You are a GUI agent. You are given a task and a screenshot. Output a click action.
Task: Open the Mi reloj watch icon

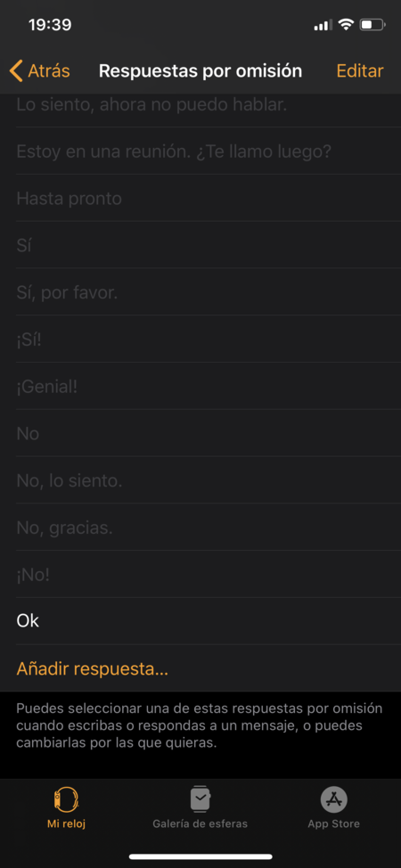(x=66, y=799)
